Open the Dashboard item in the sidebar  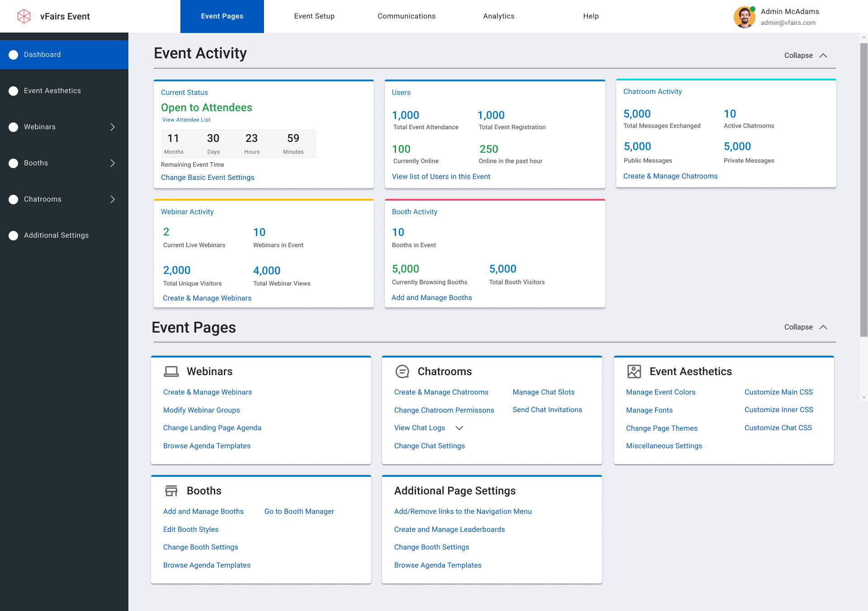(x=42, y=54)
